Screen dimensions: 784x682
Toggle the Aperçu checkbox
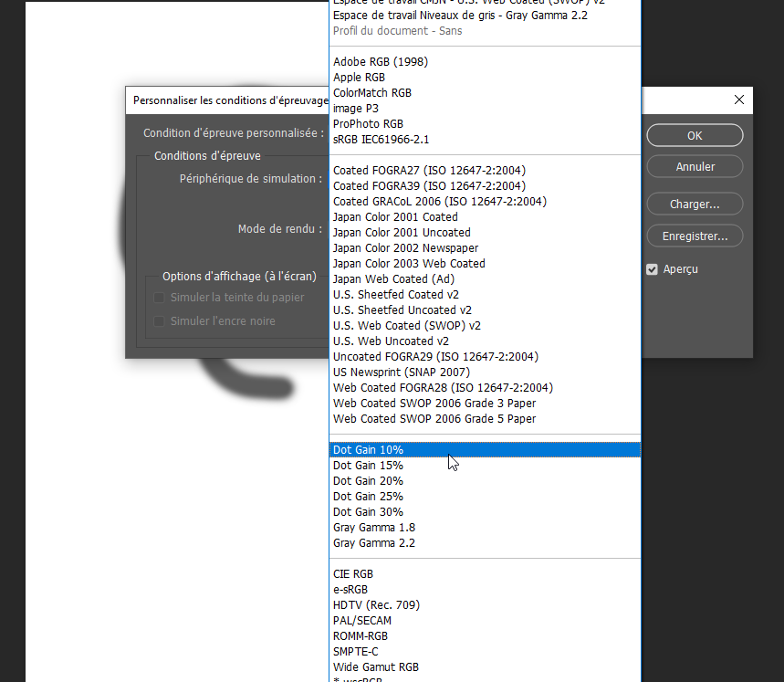point(653,269)
